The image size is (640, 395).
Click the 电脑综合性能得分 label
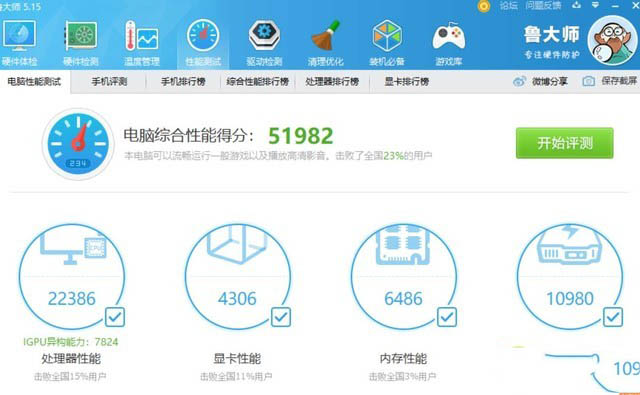coord(189,136)
